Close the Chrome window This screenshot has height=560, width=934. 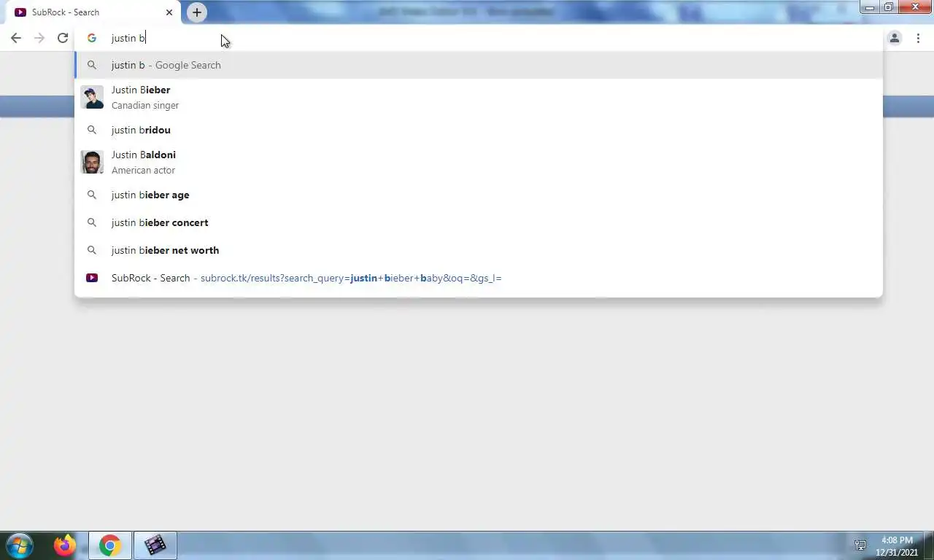[915, 7]
